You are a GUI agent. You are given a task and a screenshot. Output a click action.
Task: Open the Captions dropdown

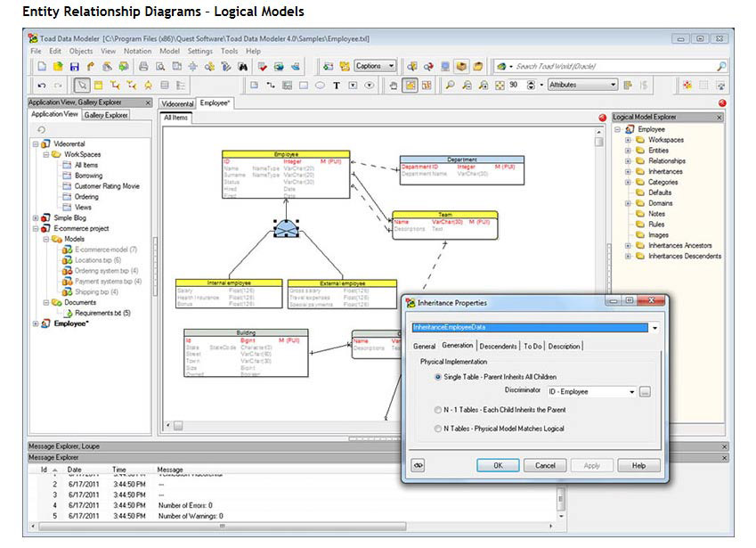[375, 66]
